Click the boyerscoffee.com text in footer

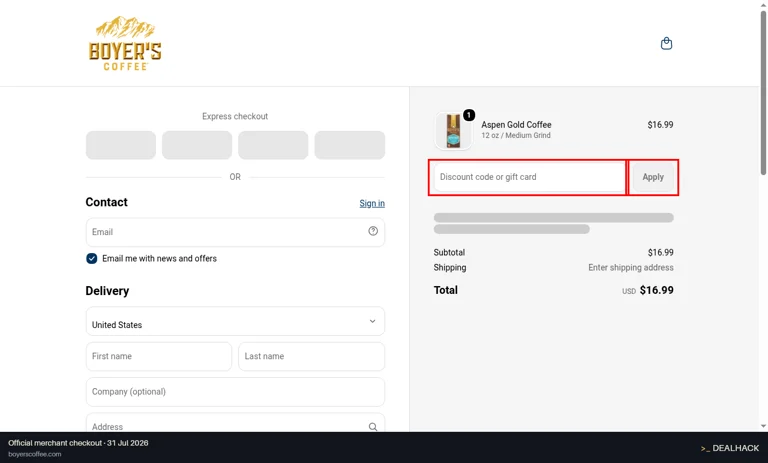35,454
